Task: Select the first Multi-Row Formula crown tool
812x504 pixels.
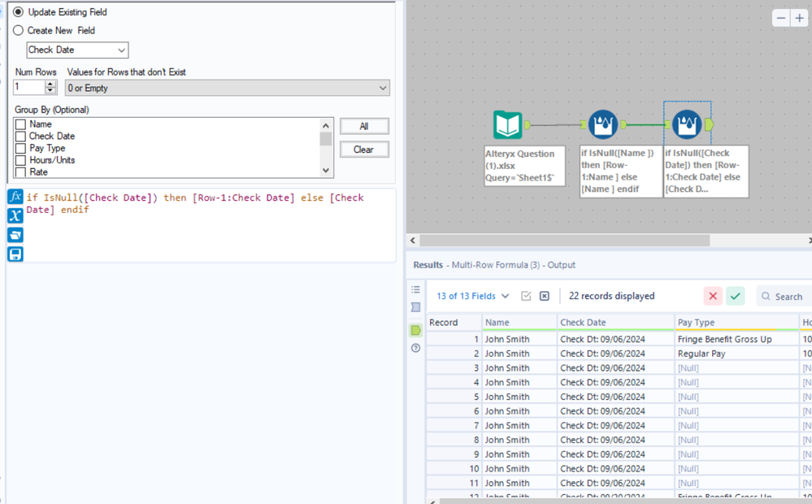Action: (x=602, y=124)
